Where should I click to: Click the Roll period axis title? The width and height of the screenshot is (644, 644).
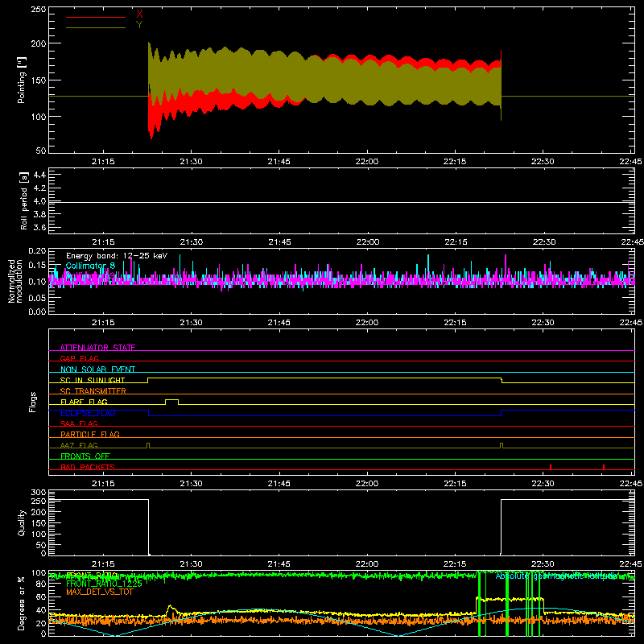24,200
